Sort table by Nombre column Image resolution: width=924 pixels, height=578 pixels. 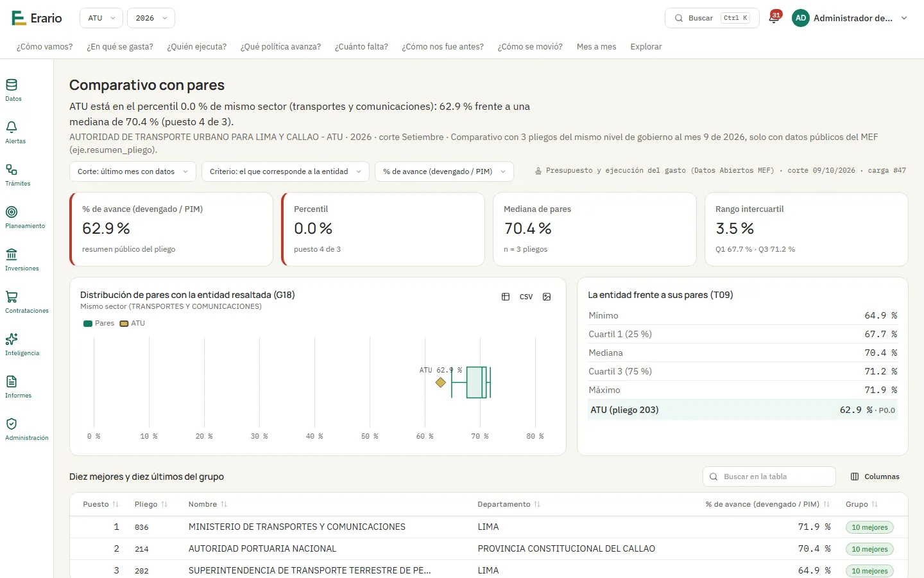click(208, 504)
